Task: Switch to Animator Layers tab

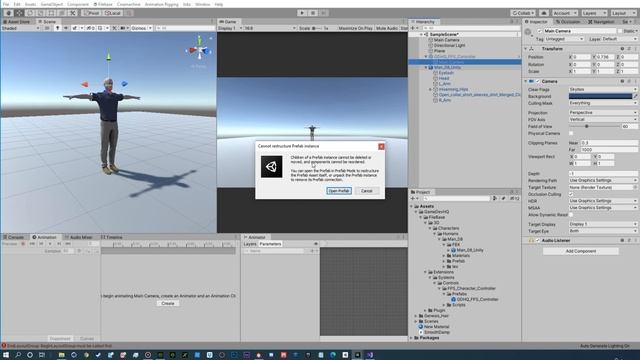Action: (x=250, y=244)
